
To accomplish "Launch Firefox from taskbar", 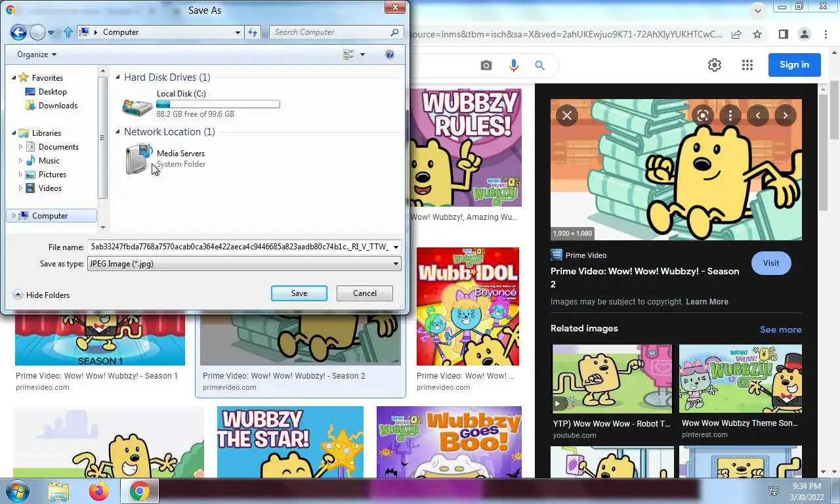I will click(99, 491).
